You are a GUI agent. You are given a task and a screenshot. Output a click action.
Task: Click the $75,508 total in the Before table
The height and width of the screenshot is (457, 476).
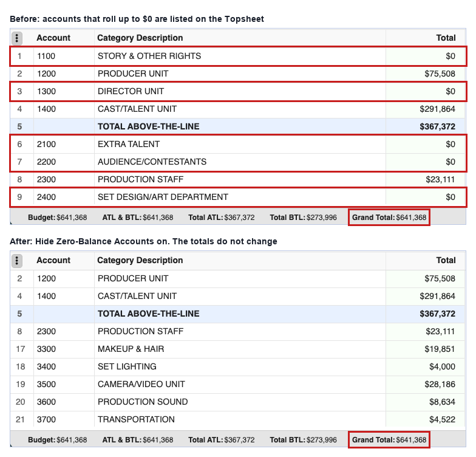coord(440,74)
